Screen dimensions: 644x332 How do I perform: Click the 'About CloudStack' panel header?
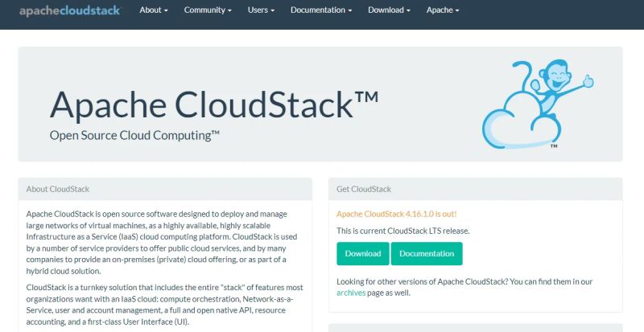(165, 189)
